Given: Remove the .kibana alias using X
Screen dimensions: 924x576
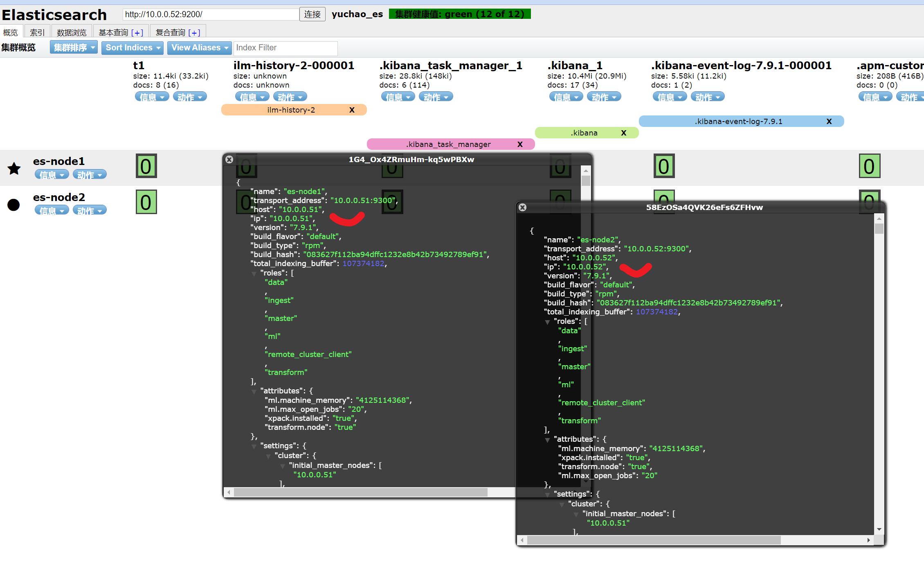Looking at the screenshot, I should [623, 133].
